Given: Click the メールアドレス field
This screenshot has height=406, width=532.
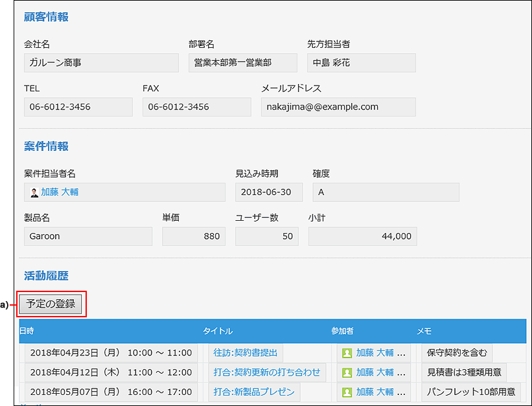Looking at the screenshot, I should (x=338, y=107).
